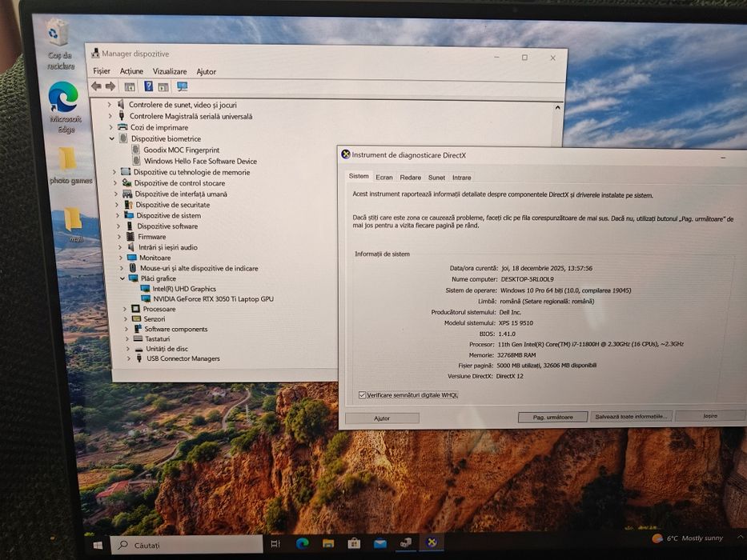747x560 pixels.
Task: Click the DirectX diagnostic taskbar icon
Action: pos(432,542)
